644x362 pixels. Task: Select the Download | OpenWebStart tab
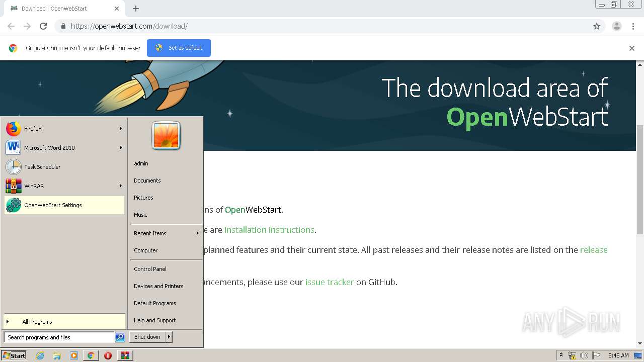(x=64, y=9)
